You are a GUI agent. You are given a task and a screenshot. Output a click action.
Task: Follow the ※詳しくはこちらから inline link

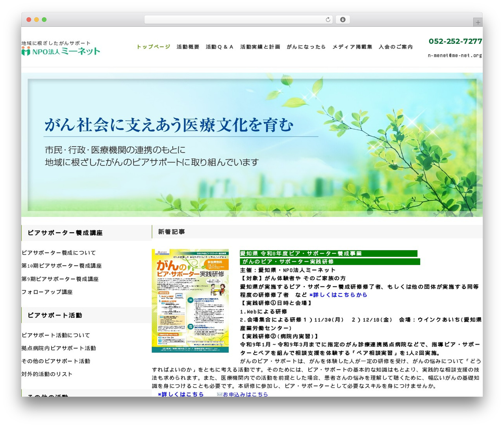(x=338, y=295)
